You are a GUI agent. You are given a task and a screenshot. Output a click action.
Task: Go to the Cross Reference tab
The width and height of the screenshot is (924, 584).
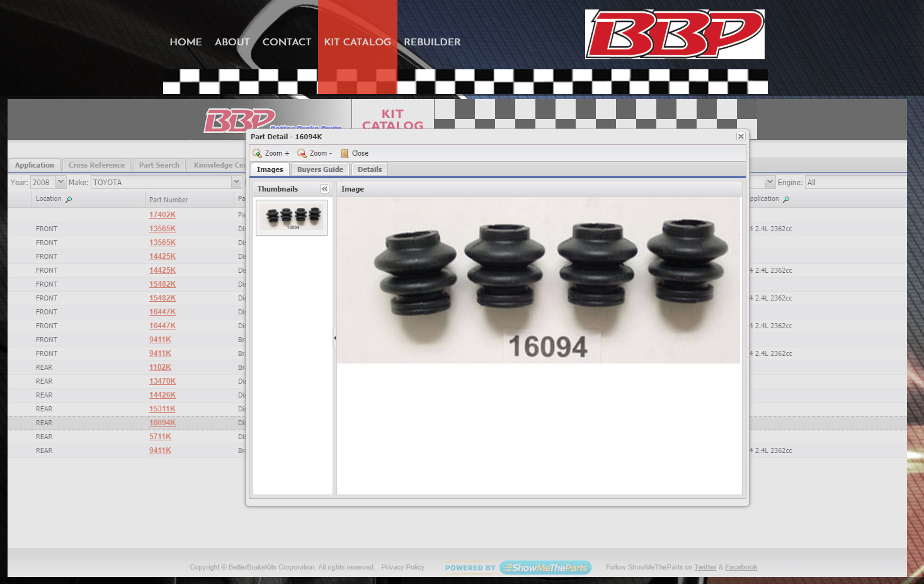96,165
